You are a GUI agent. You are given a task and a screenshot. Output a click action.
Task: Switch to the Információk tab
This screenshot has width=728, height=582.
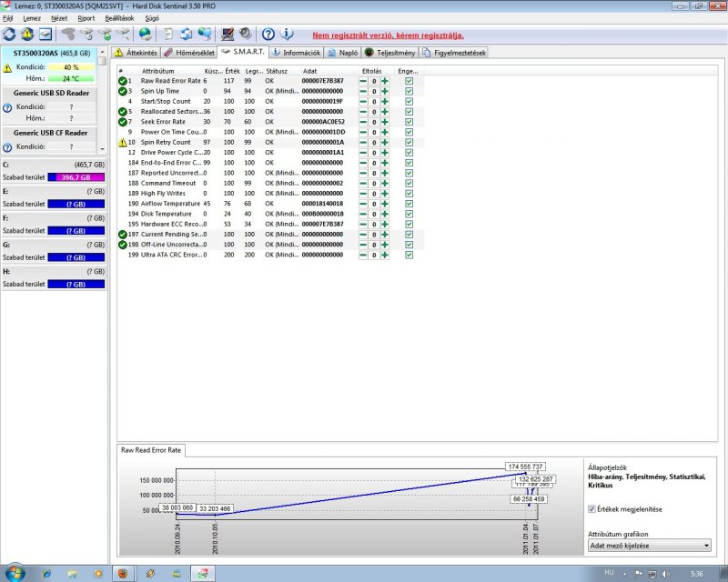[x=297, y=53]
